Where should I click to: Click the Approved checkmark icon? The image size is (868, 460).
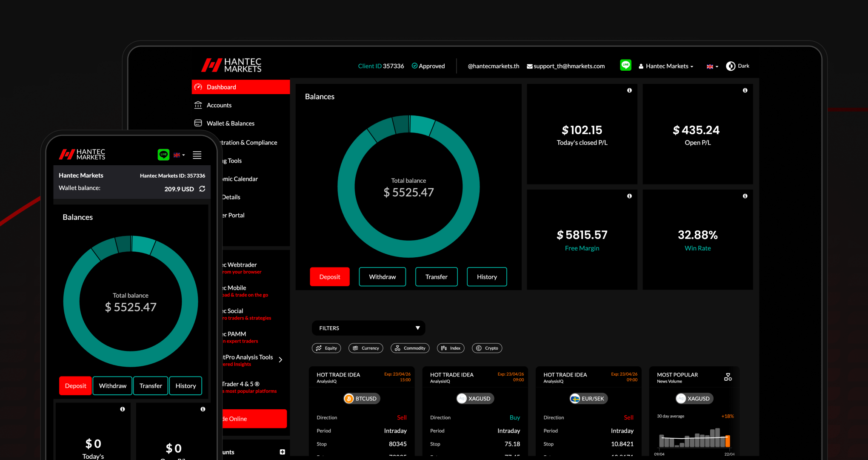coord(414,66)
